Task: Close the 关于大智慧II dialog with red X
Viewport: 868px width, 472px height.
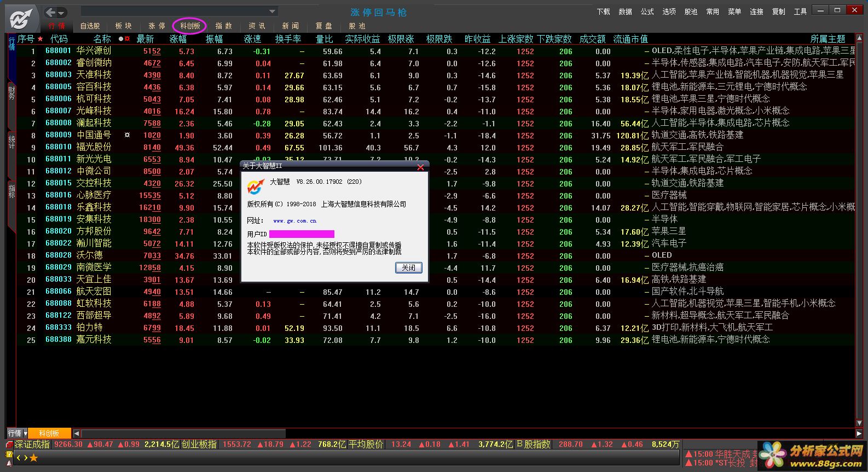Action: tap(420, 167)
